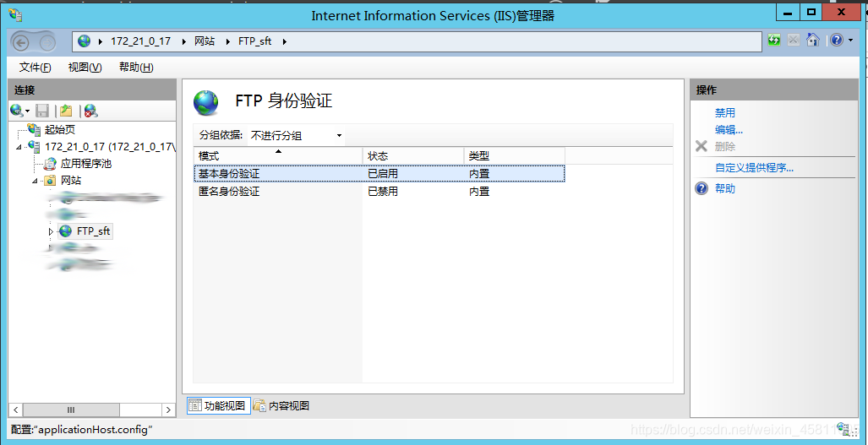
Task: Open the 文件(F) menu
Action: pos(35,68)
